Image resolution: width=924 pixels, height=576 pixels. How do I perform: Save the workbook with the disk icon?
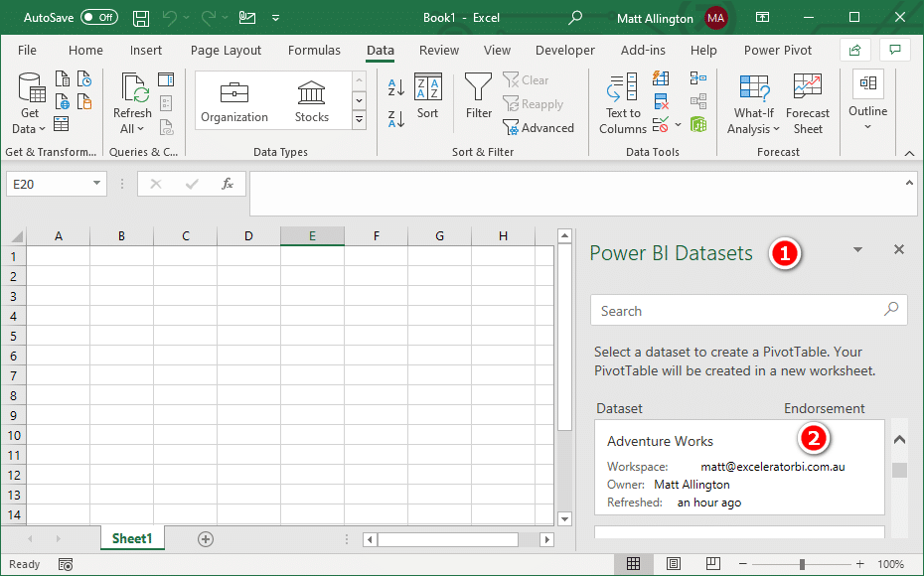[141, 18]
